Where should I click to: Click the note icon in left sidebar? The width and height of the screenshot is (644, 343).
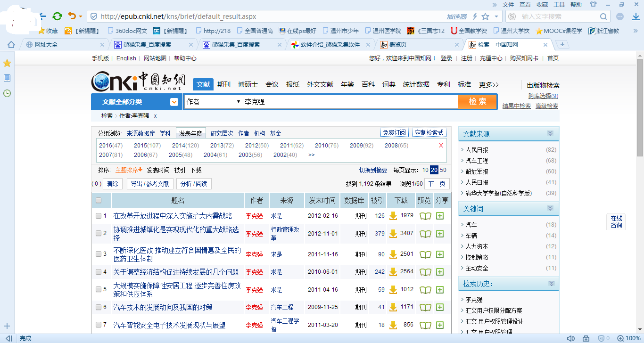pyautogui.click(x=7, y=78)
